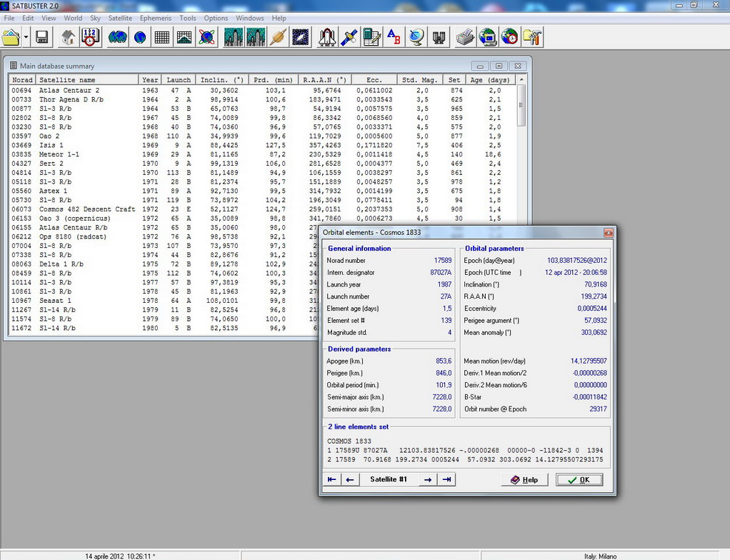Click the house home-location icon

(69, 37)
